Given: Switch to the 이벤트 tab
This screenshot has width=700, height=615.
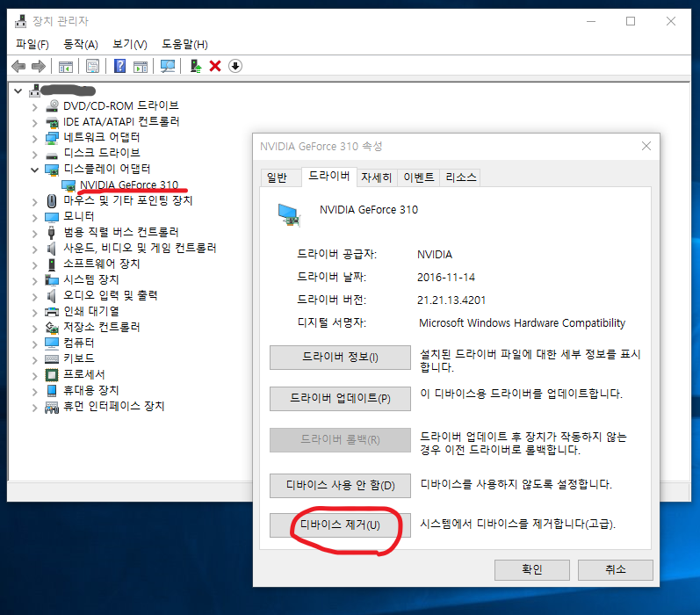Looking at the screenshot, I should 419,177.
